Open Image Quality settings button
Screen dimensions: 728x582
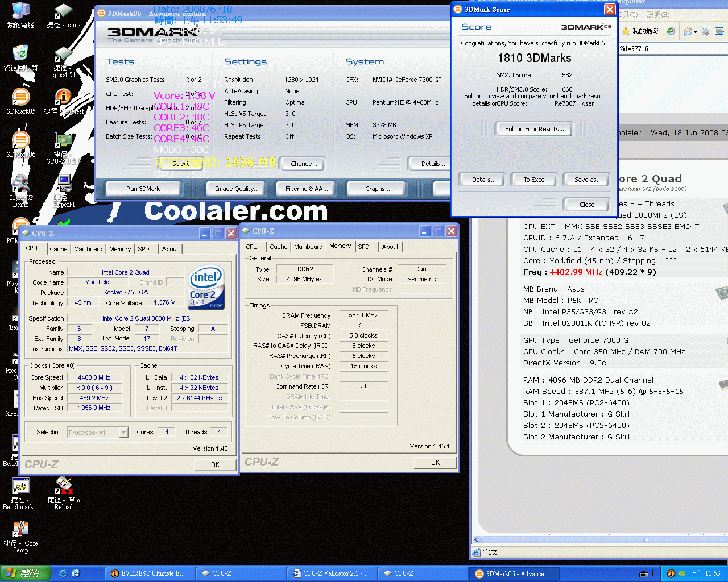click(237, 189)
